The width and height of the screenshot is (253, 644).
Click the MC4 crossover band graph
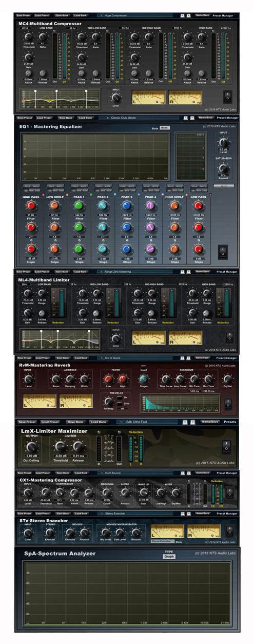[x=60, y=99]
